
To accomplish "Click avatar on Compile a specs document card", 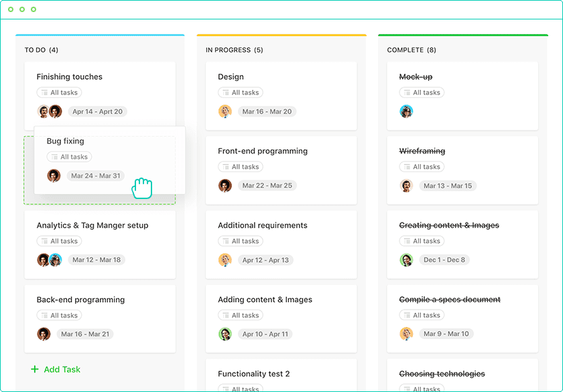I will [x=406, y=334].
